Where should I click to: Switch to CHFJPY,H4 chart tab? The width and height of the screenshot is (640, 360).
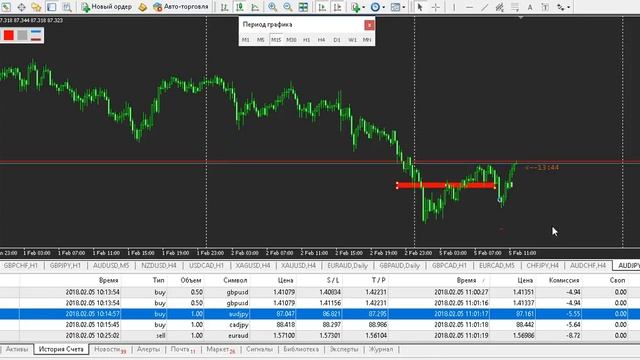coord(542,265)
